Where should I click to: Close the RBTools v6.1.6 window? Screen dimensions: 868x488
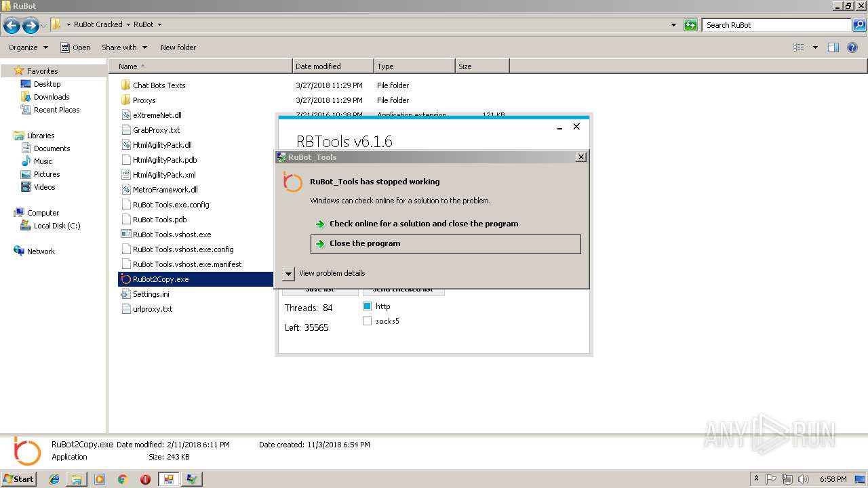[x=576, y=127]
